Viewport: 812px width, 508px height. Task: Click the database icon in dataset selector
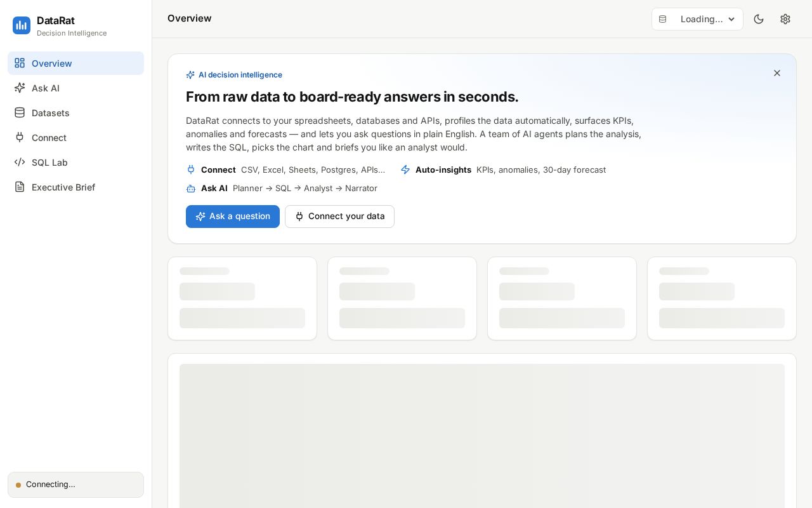tap(663, 19)
